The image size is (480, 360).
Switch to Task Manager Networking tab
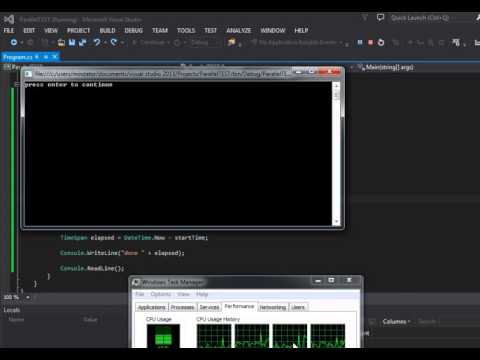(x=273, y=307)
